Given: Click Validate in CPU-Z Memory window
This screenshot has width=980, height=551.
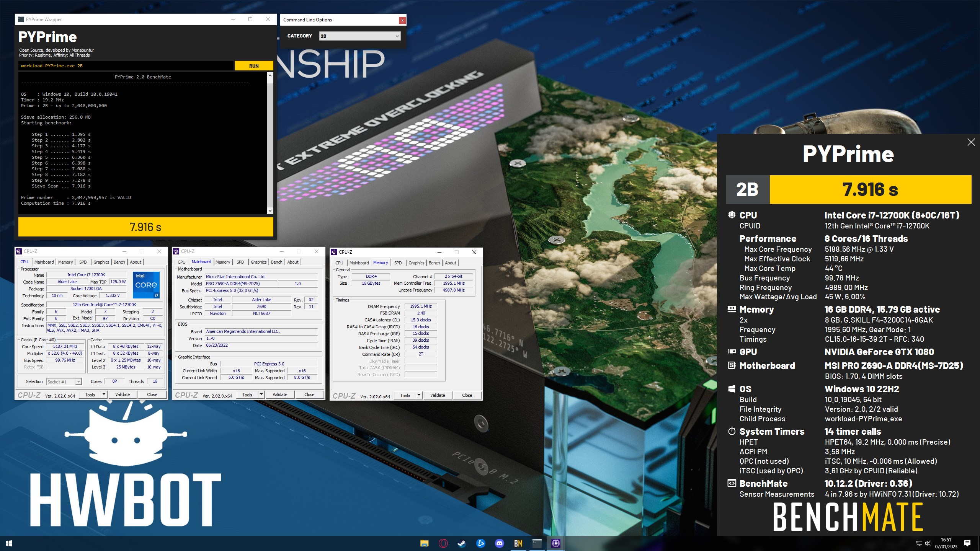Looking at the screenshot, I should point(438,395).
